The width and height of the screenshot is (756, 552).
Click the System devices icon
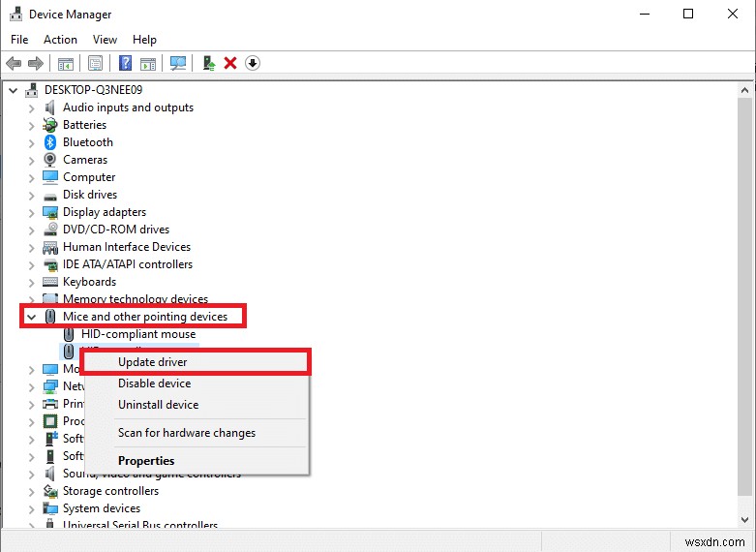tap(50, 508)
